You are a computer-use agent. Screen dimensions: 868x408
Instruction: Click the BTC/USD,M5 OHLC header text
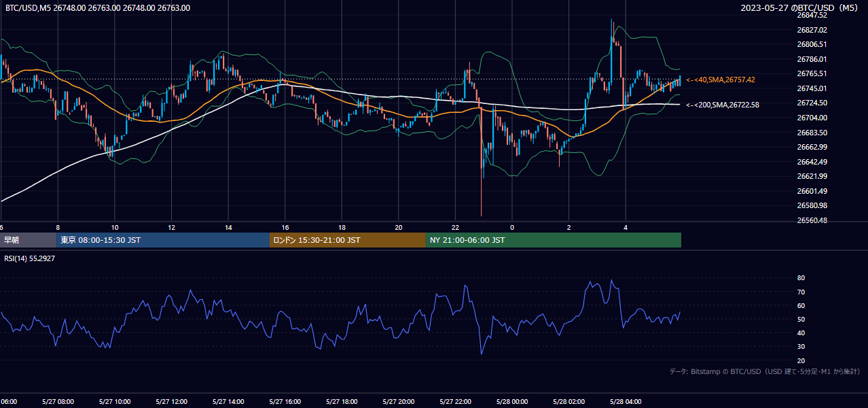click(x=98, y=8)
